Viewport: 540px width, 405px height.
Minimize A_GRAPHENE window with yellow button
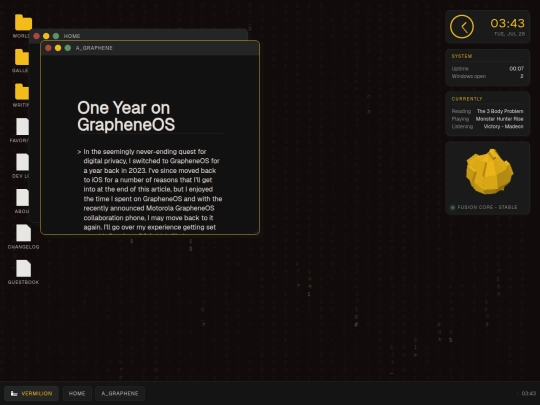click(58, 48)
